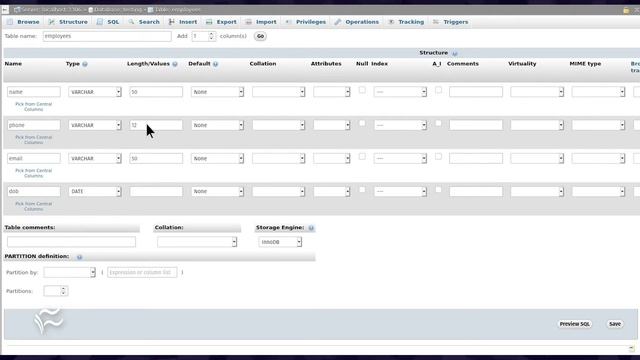Click phone row Pick from Central Columns link
This screenshot has height=360, width=640.
point(33,140)
